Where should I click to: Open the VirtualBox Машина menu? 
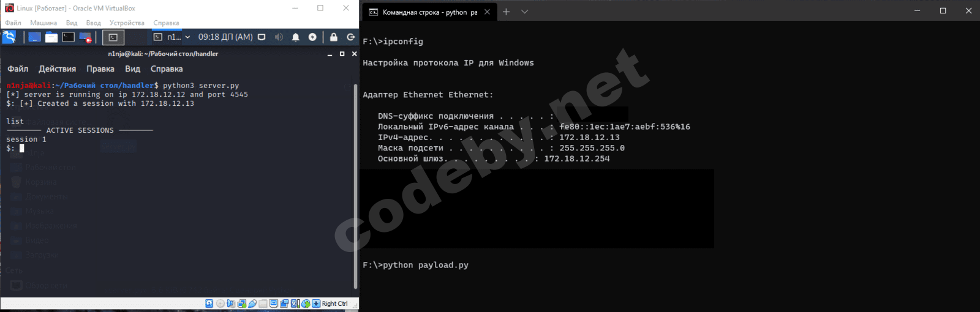pyautogui.click(x=43, y=23)
